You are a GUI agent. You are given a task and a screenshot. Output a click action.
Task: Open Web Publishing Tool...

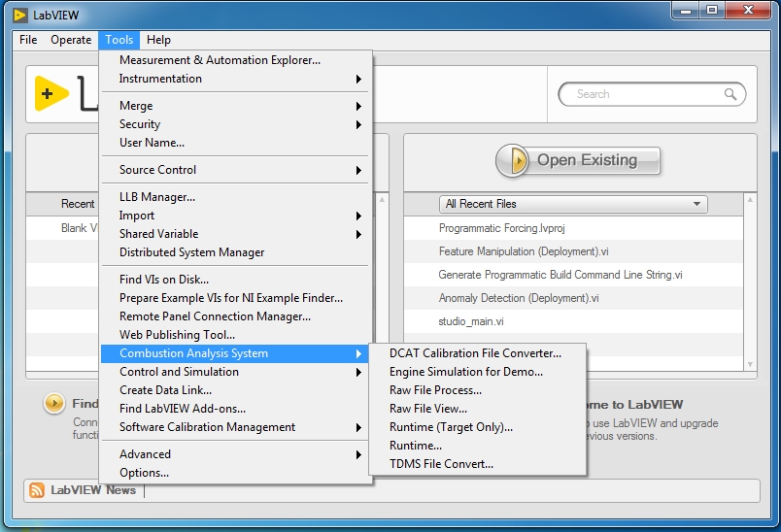235,335
